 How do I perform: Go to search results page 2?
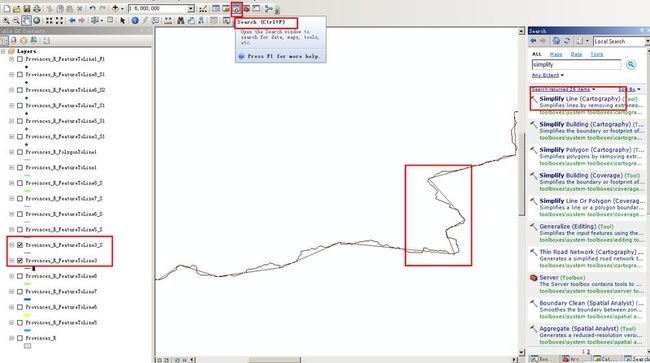tap(588, 352)
